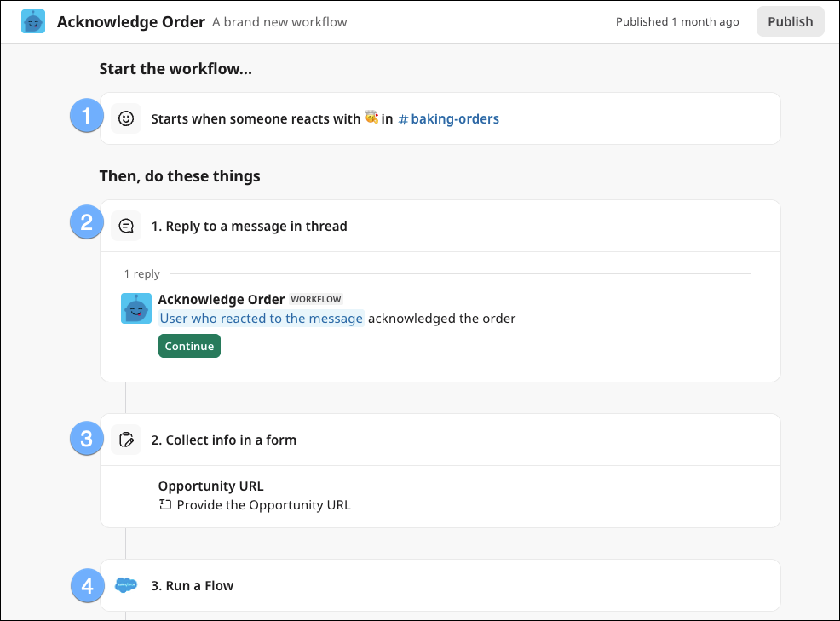Select step badge number 3
The width and height of the screenshot is (840, 621).
coord(86,438)
